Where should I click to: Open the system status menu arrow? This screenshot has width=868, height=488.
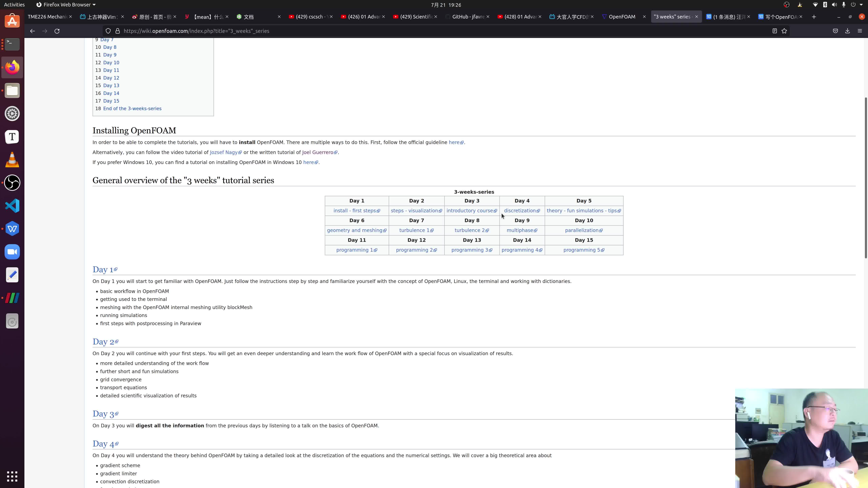point(861,5)
